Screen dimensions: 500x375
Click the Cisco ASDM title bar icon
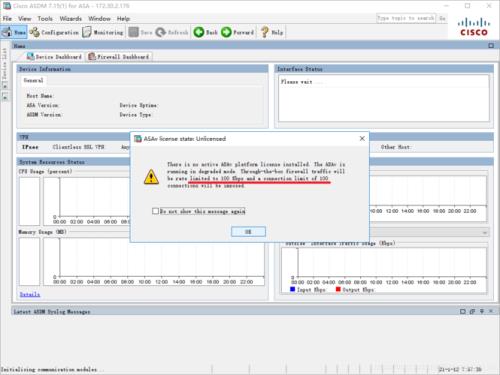click(x=7, y=6)
